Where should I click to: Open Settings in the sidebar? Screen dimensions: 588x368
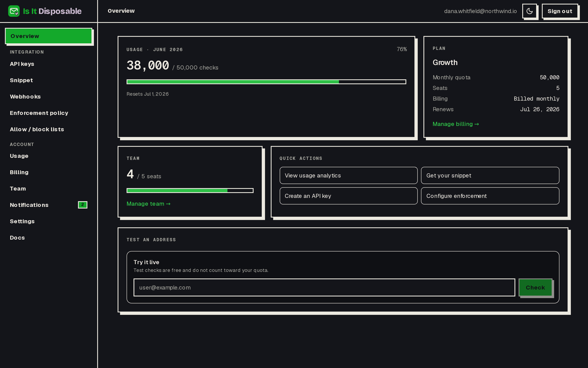(x=48, y=221)
